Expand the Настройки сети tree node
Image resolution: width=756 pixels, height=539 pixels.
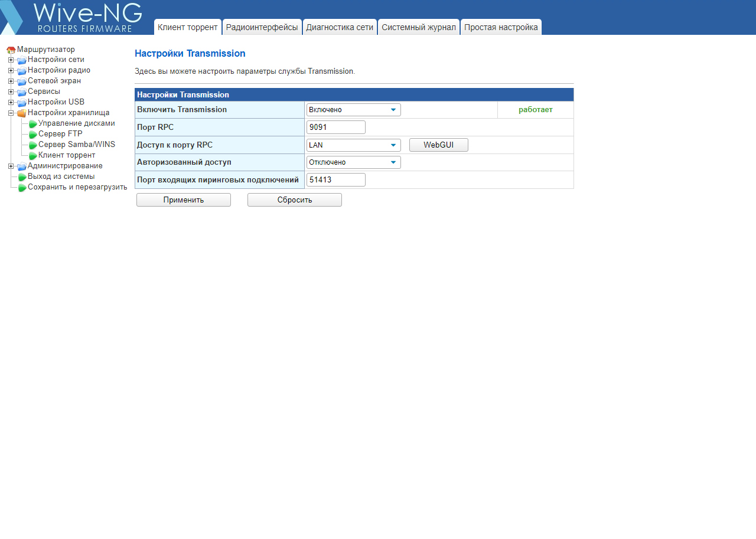pyautogui.click(x=11, y=60)
